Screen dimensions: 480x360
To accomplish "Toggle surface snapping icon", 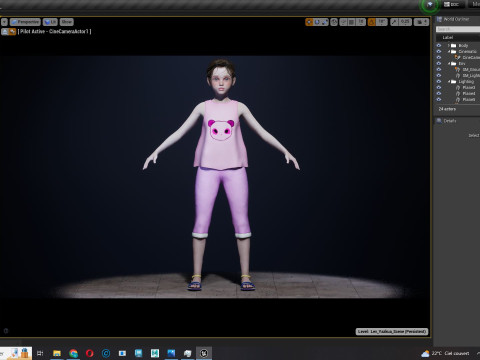I will [343, 22].
